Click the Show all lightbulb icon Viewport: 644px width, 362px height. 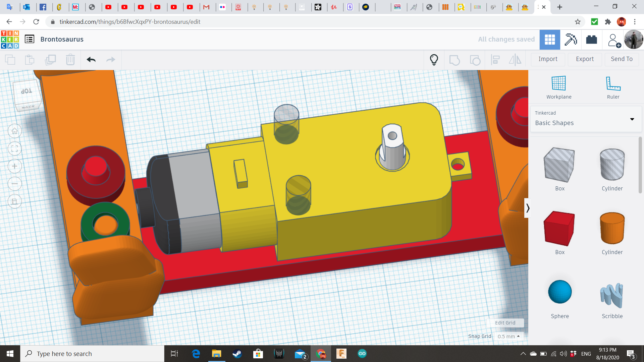[434, 60]
